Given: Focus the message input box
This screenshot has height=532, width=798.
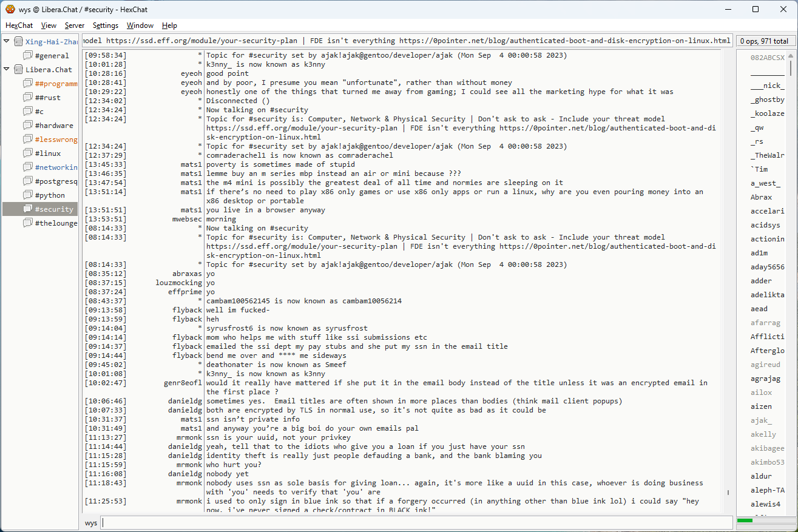Looking at the screenshot, I should [x=416, y=523].
